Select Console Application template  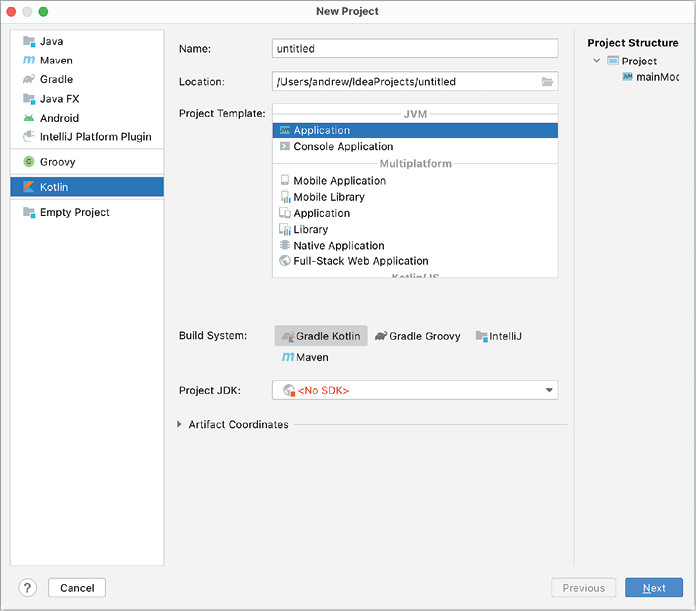[343, 147]
